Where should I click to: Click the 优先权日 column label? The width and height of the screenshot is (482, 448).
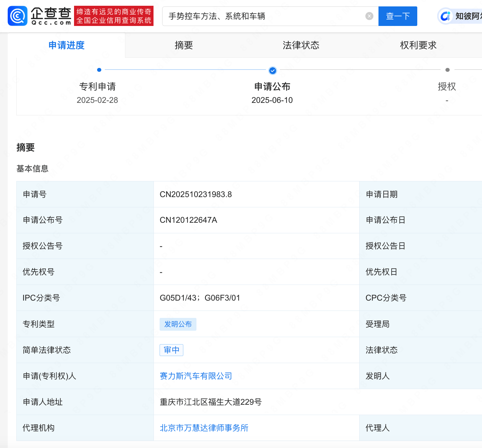(382, 272)
